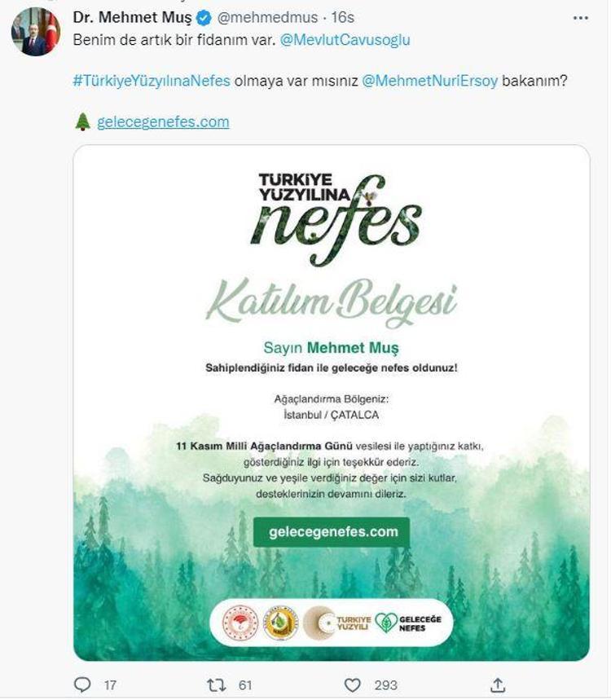Click the Dr. Mehmet Muş display name

(132, 17)
